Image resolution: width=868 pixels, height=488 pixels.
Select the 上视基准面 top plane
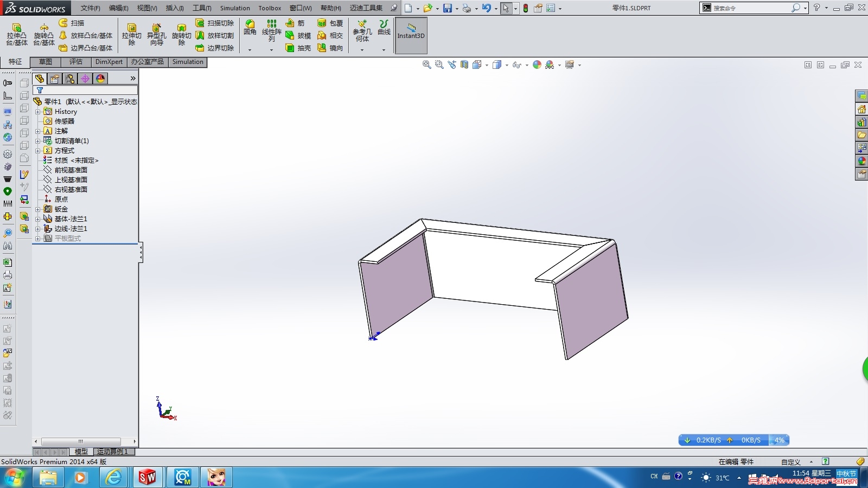pyautogui.click(x=71, y=180)
